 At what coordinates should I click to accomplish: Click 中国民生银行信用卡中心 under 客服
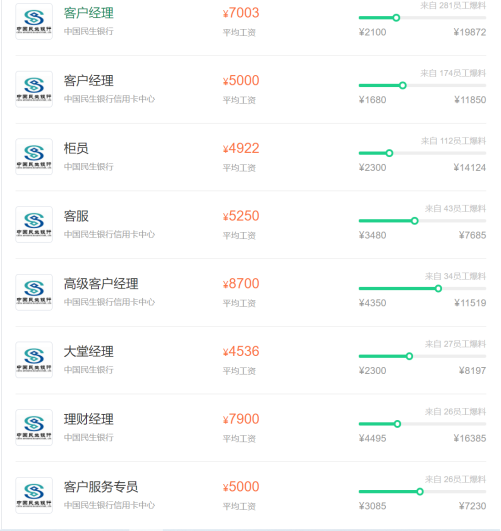click(109, 234)
